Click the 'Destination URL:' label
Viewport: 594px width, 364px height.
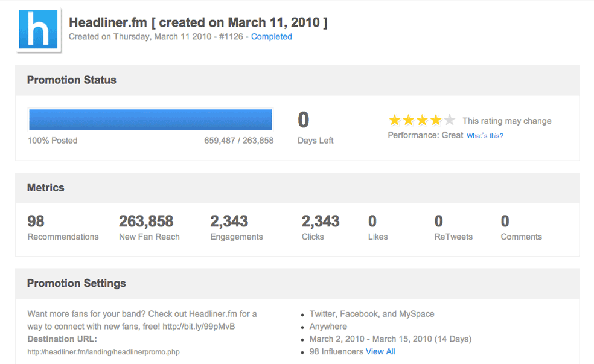point(62,339)
